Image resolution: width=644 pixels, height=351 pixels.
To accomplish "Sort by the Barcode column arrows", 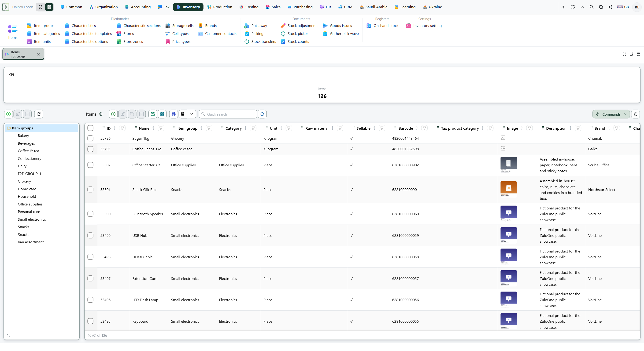I will 417,128.
